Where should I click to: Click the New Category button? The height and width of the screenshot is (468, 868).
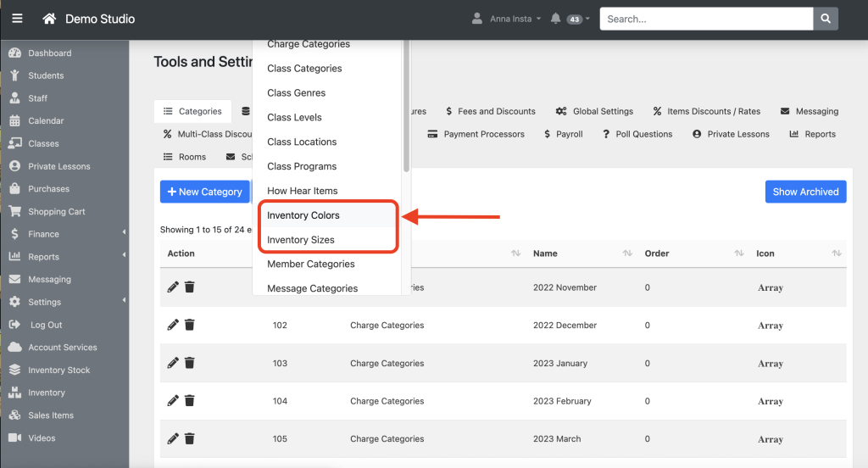tap(205, 192)
